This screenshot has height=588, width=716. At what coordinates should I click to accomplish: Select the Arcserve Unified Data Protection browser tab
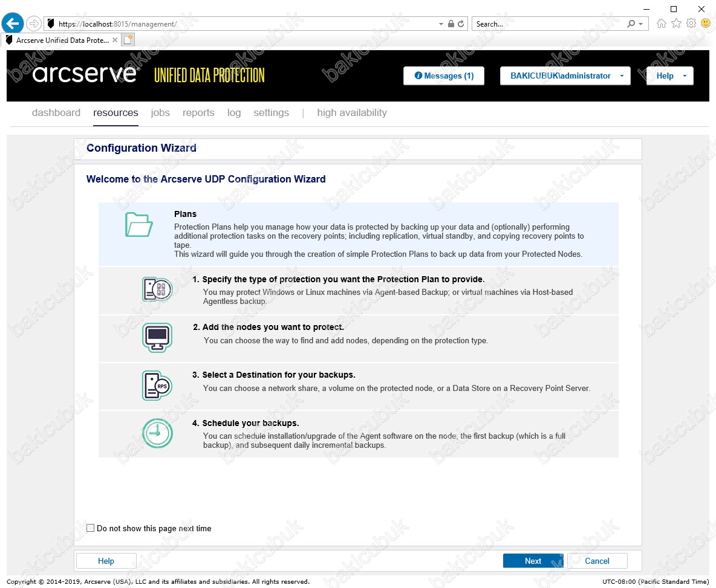62,40
